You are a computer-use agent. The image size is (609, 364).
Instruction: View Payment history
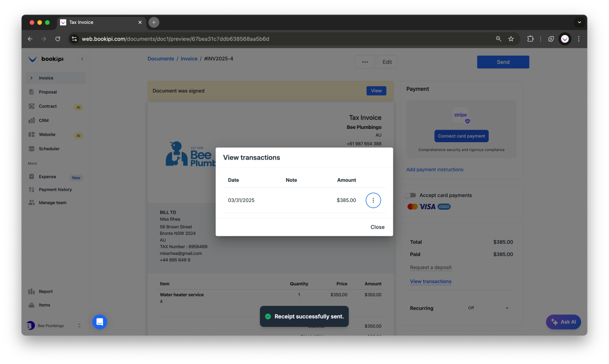tap(55, 189)
